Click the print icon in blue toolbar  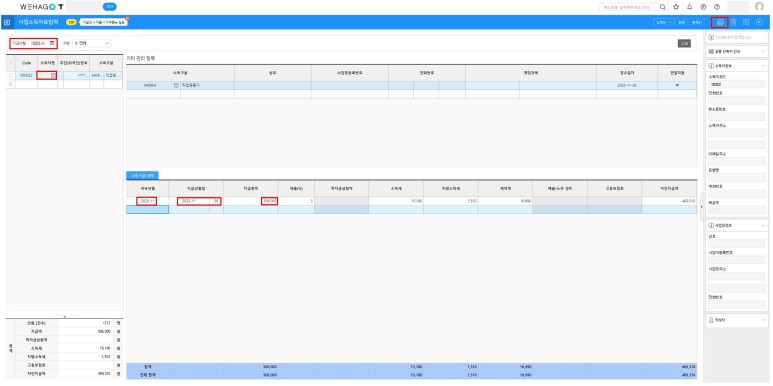(x=720, y=22)
